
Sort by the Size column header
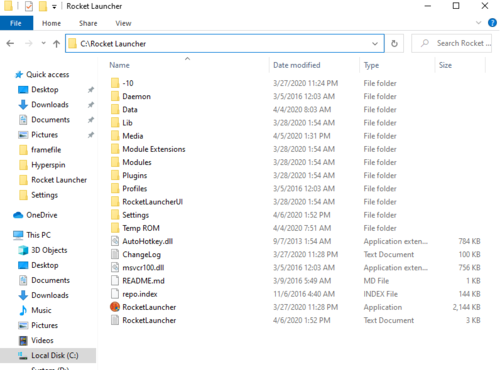click(445, 65)
